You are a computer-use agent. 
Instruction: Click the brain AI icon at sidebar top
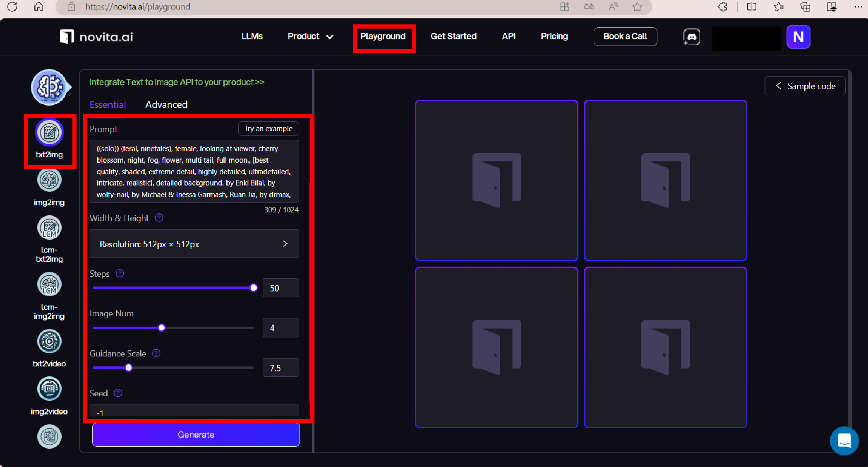tap(49, 87)
